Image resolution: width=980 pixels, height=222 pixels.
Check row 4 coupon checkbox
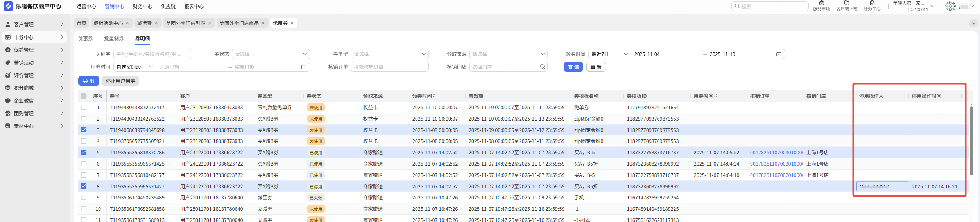[x=84, y=141]
